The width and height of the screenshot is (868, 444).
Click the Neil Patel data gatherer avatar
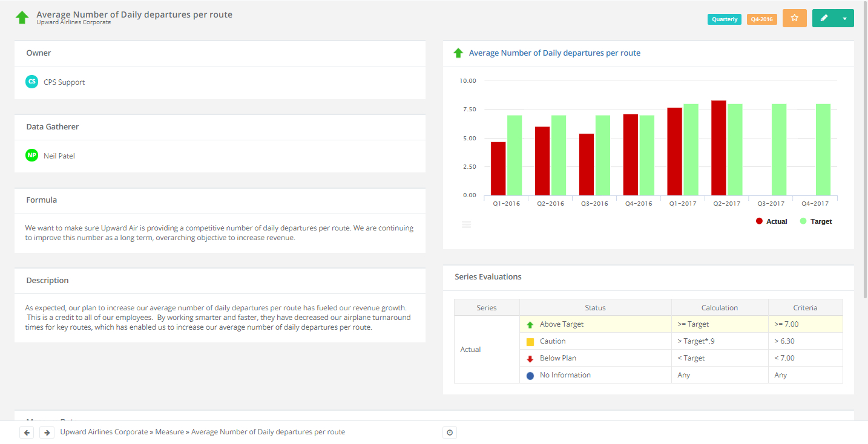(31, 155)
